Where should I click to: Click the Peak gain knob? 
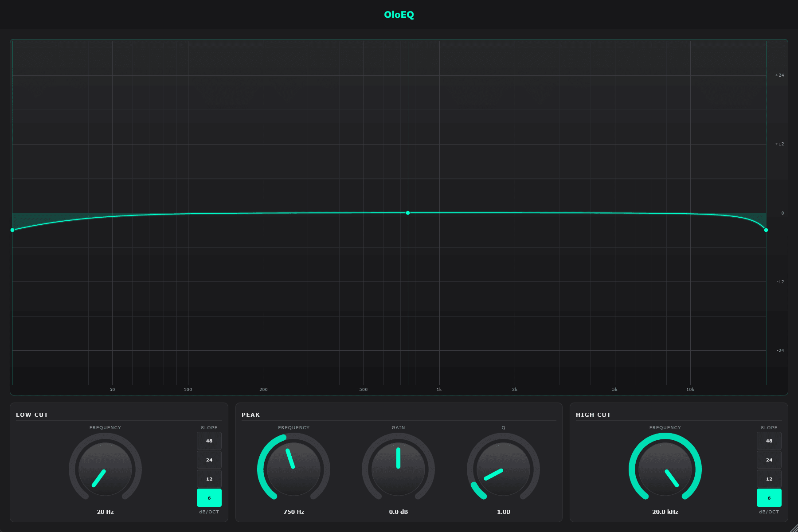[x=398, y=469]
